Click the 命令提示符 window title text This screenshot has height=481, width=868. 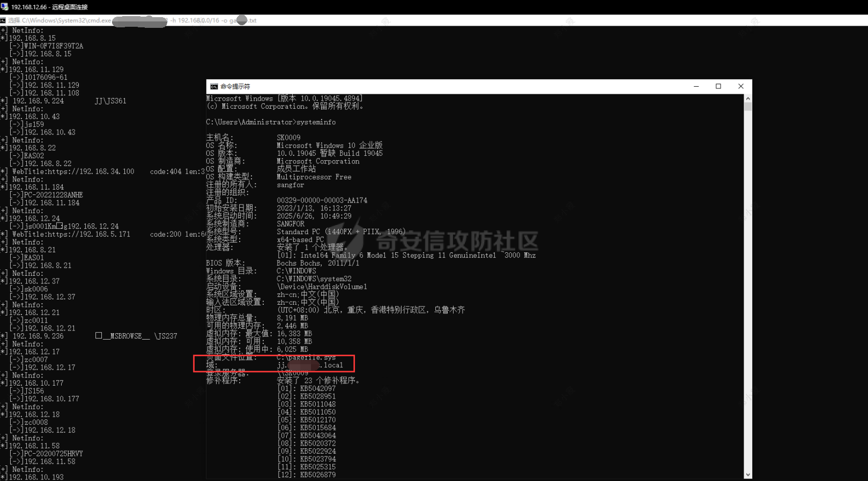click(235, 86)
